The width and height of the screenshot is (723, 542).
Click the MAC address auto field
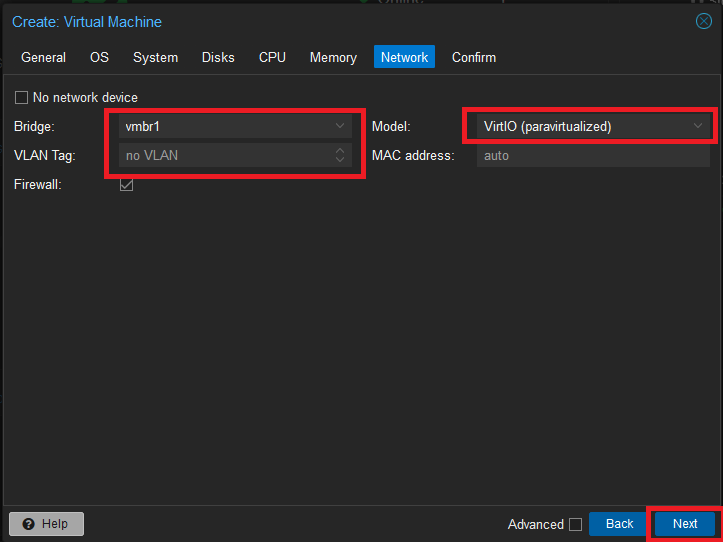[x=593, y=155]
